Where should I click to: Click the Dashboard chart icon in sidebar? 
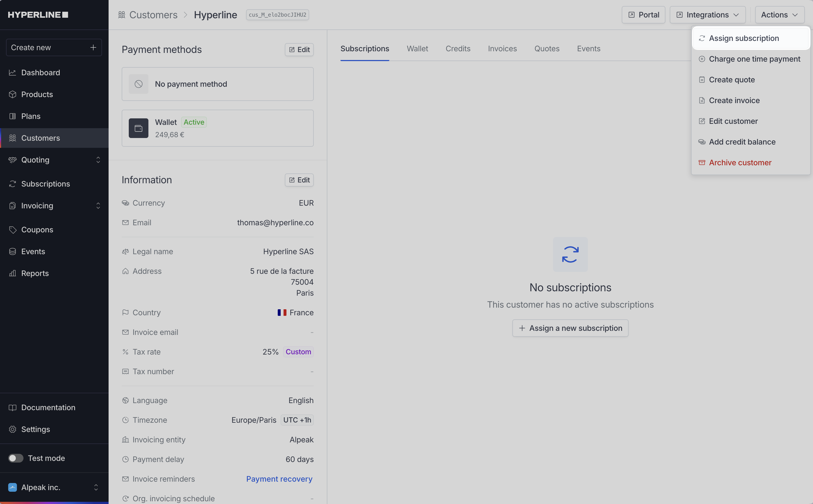(x=12, y=73)
